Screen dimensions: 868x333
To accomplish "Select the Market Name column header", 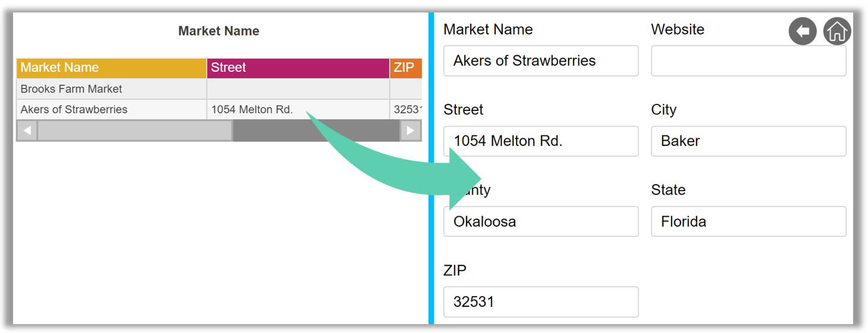I will [112, 68].
